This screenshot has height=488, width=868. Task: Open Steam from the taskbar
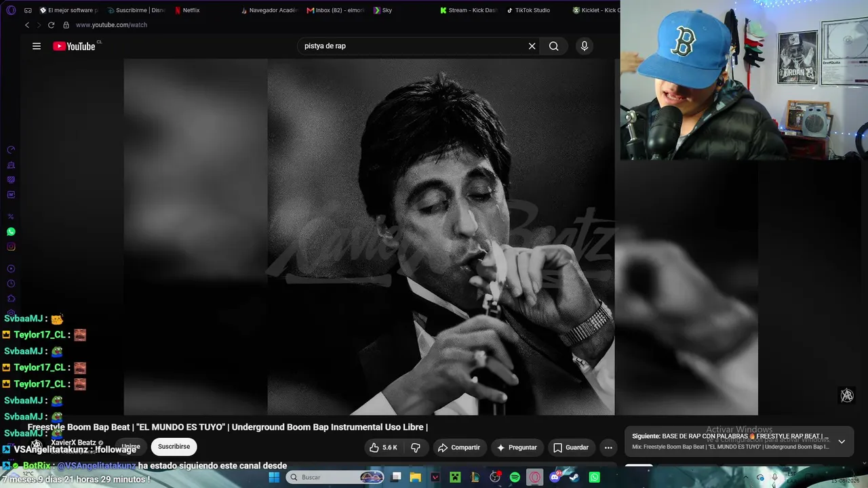coord(574,477)
